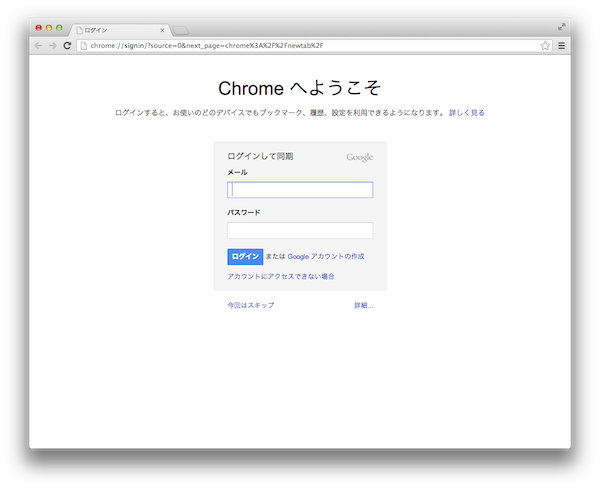Viewport: 600px width, 489px height.
Task: Click the 詳細... link
Action: [x=364, y=305]
